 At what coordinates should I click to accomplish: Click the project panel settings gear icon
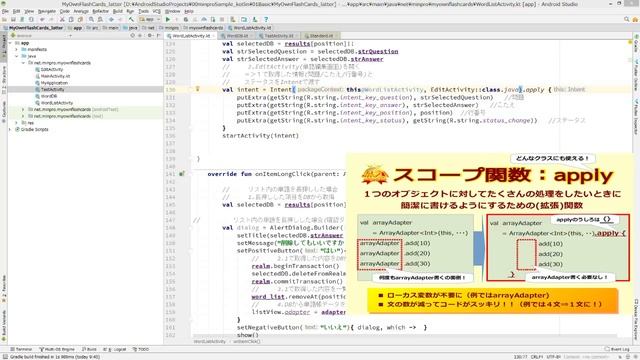click(x=149, y=36)
